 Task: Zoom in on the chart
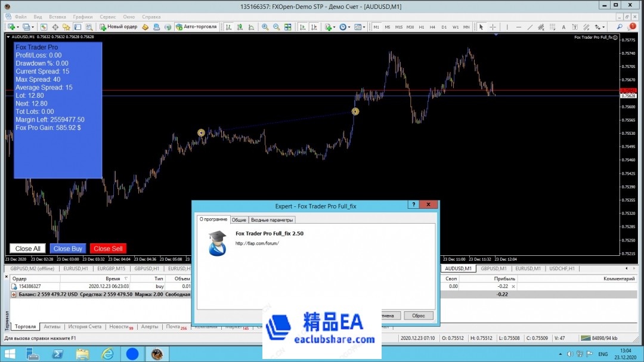tap(265, 27)
